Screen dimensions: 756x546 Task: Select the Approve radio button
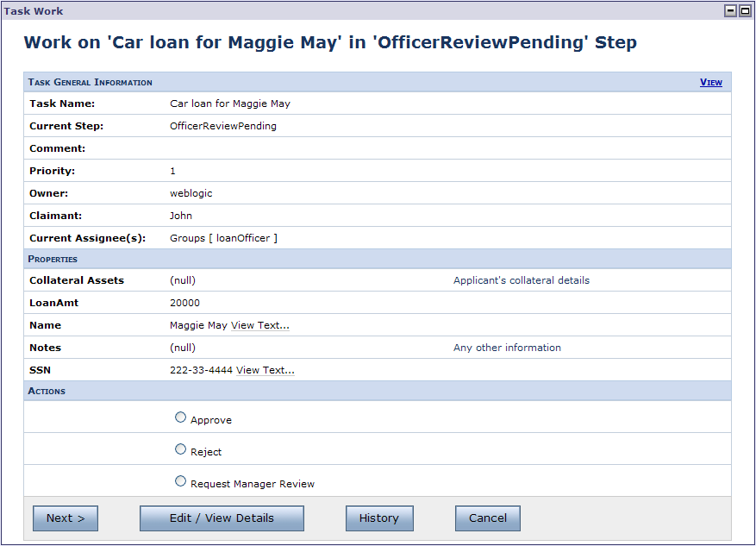tap(180, 417)
